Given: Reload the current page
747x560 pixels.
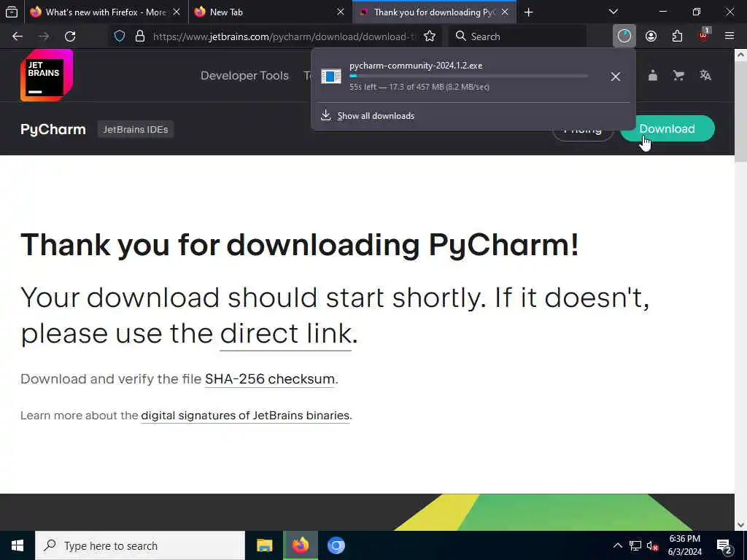Looking at the screenshot, I should pyautogui.click(x=70, y=36).
